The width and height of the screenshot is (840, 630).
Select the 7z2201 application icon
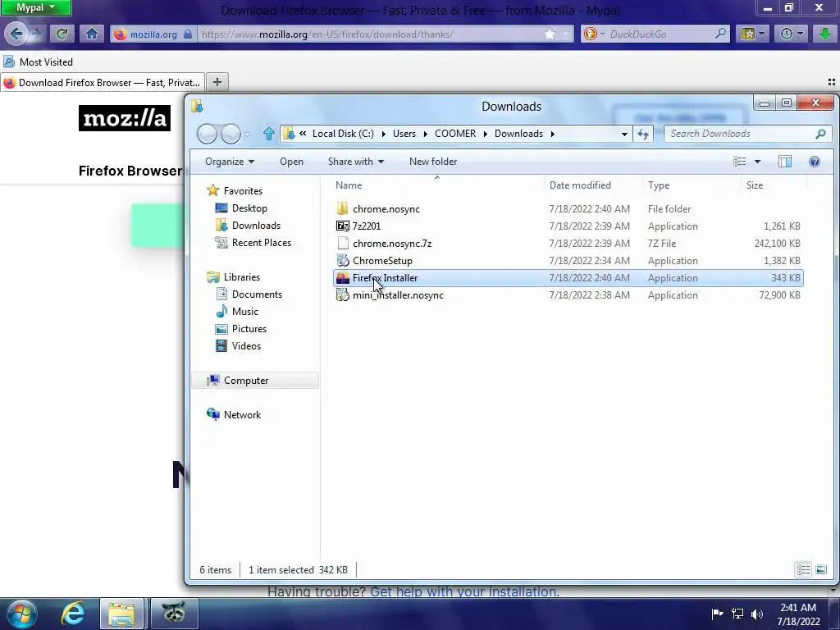(x=342, y=226)
